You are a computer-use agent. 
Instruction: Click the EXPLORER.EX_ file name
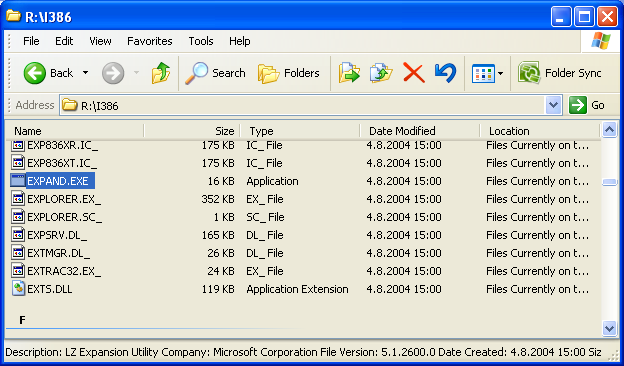(x=64, y=199)
